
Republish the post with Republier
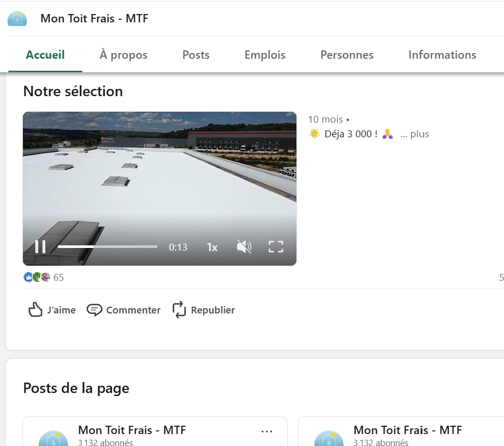[203, 310]
